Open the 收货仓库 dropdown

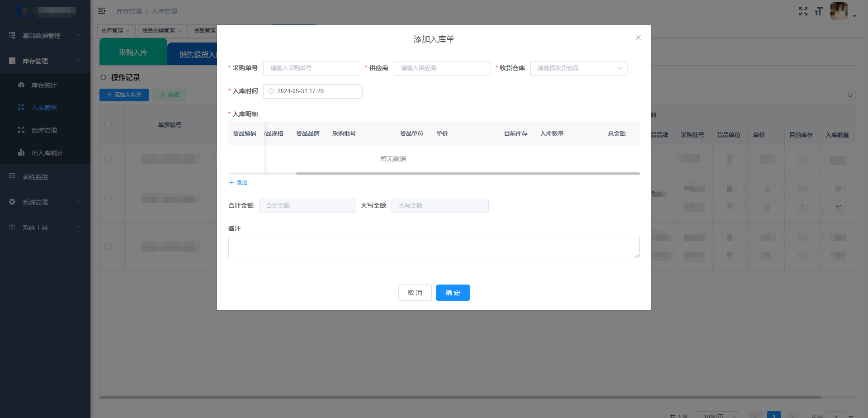(x=579, y=68)
